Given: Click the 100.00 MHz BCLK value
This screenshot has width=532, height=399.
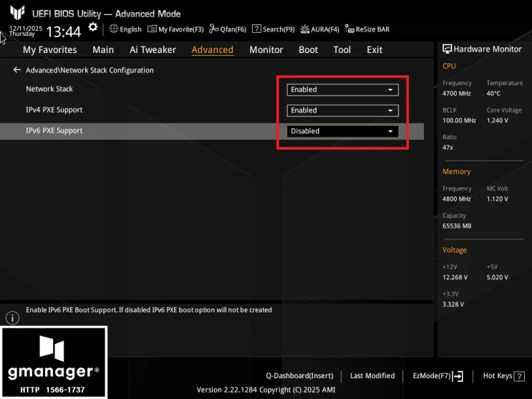Looking at the screenshot, I should 459,120.
